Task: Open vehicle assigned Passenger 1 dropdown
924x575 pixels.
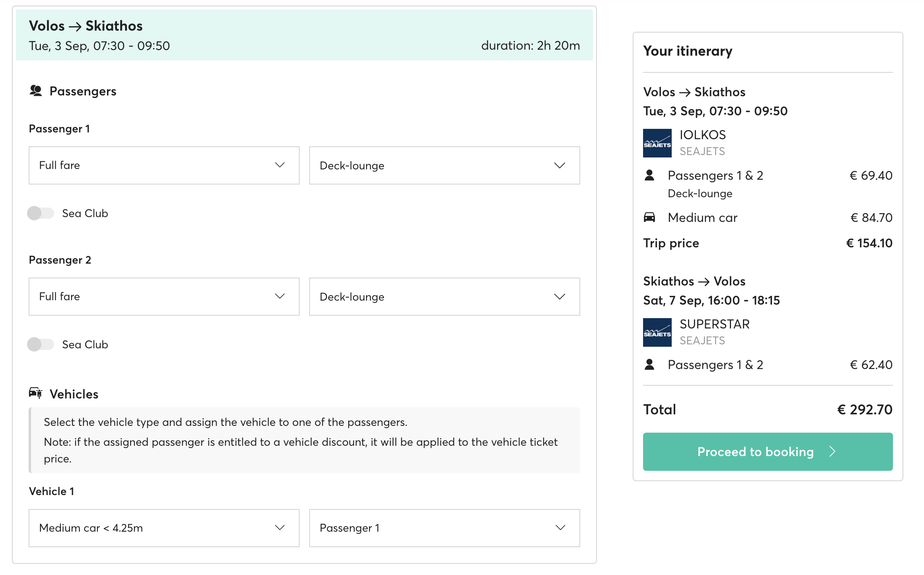Action: [x=444, y=528]
